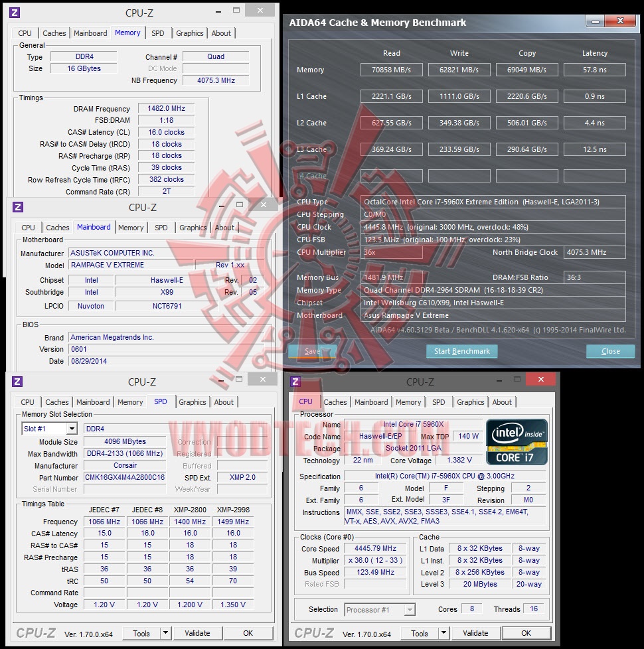Click CPU-Z logo icon in Mainboard window

pyautogui.click(x=18, y=207)
